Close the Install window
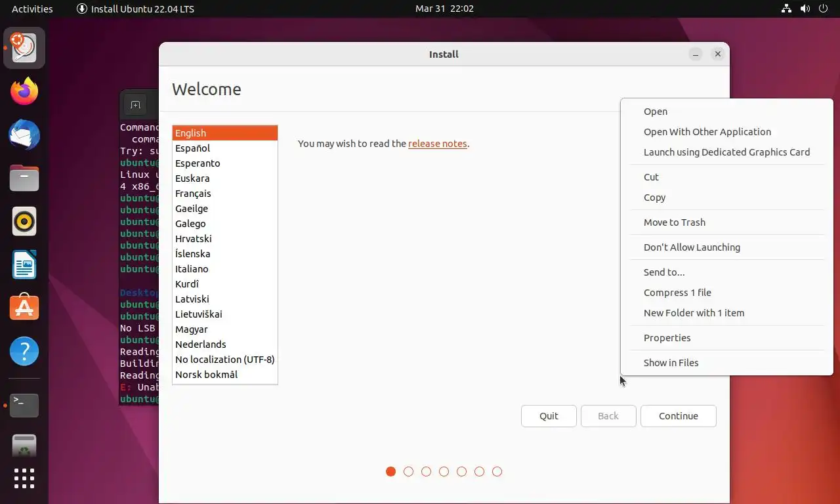This screenshot has width=840, height=504. tap(718, 54)
